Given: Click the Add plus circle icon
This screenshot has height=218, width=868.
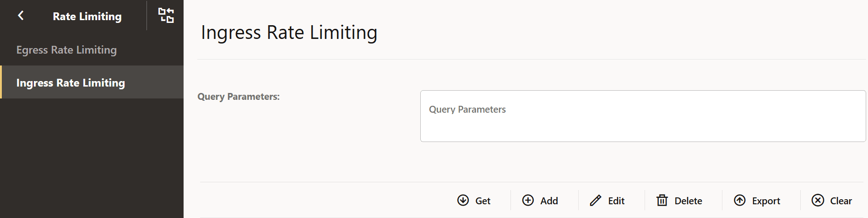Looking at the screenshot, I should click(528, 200).
